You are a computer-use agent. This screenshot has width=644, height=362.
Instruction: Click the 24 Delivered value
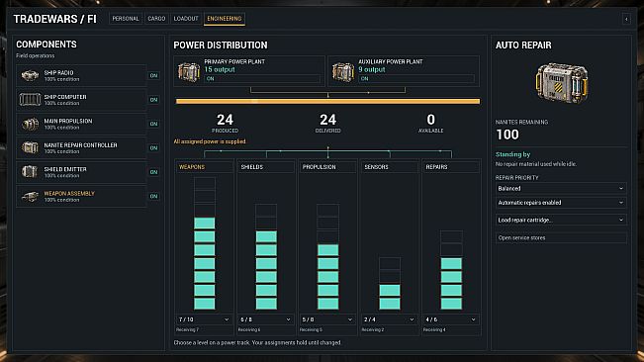[x=327, y=120]
